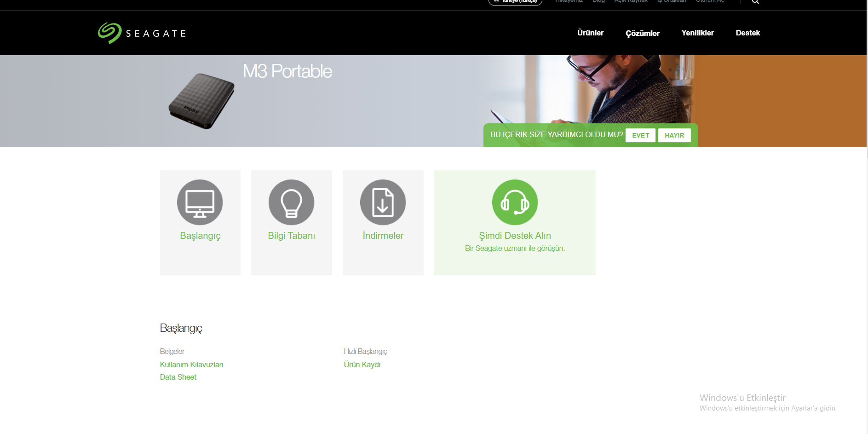Click the Belgeler column label
Screen dimensions: 868x434
pyautogui.click(x=172, y=351)
